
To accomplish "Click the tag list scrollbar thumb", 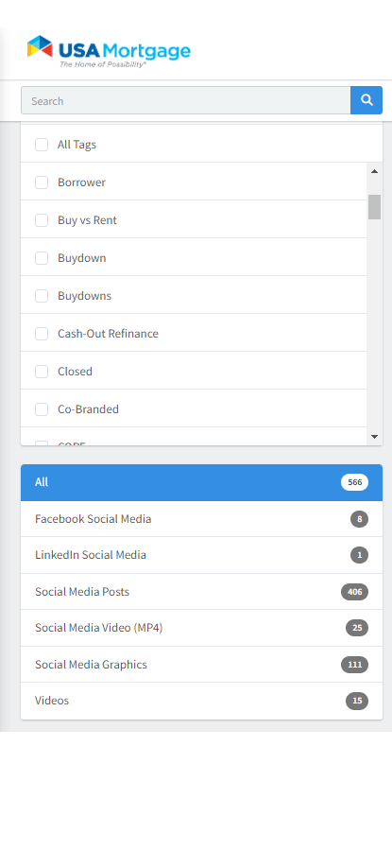I will (x=374, y=207).
